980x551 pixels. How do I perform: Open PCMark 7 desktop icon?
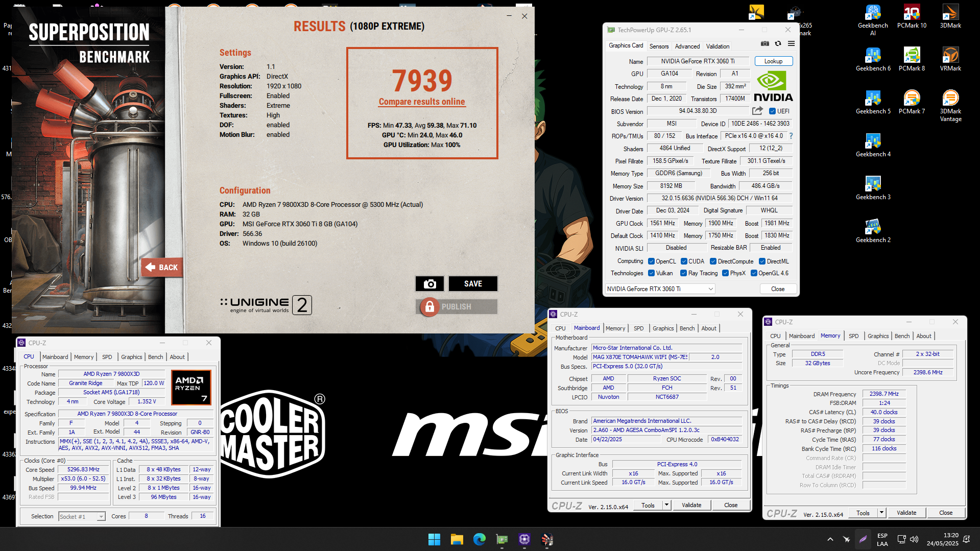(912, 102)
